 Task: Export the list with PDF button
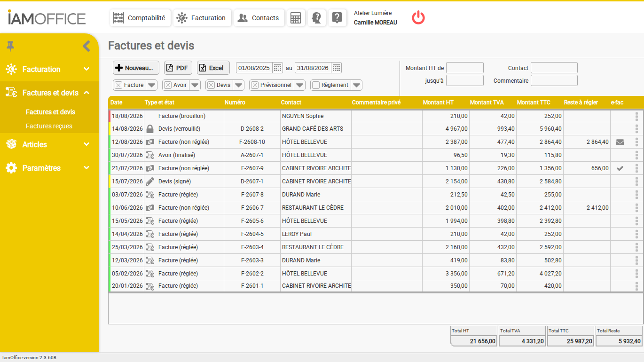click(178, 68)
